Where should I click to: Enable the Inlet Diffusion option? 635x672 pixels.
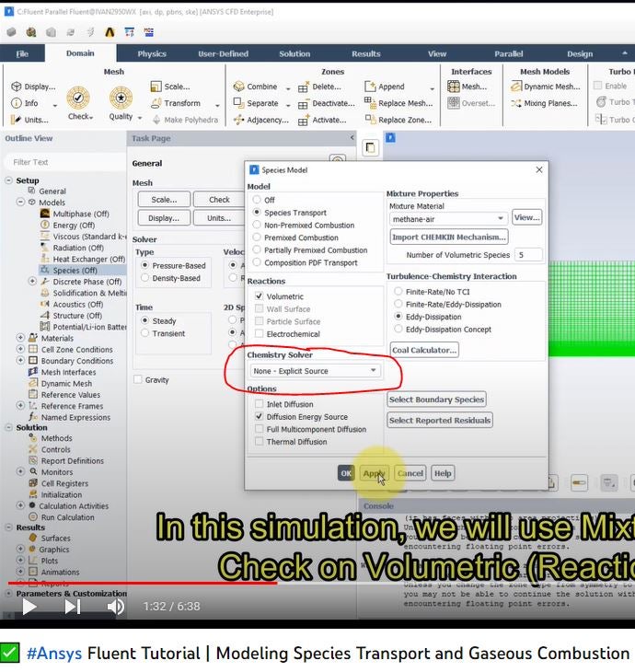pos(259,404)
